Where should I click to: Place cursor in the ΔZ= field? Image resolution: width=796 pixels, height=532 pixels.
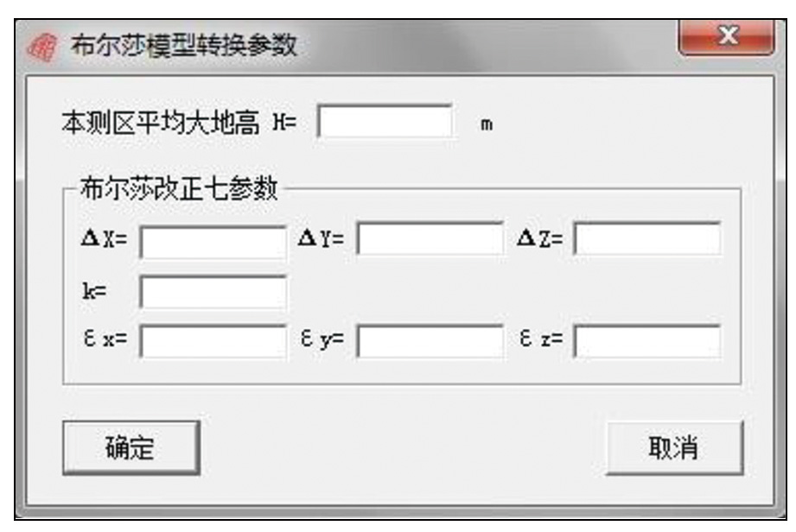coord(646,239)
